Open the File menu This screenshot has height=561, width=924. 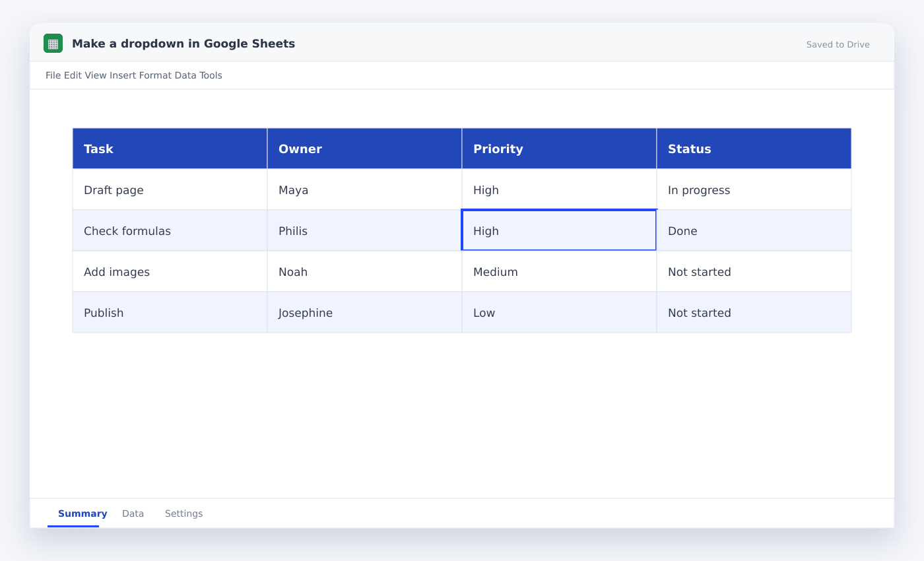tap(53, 75)
